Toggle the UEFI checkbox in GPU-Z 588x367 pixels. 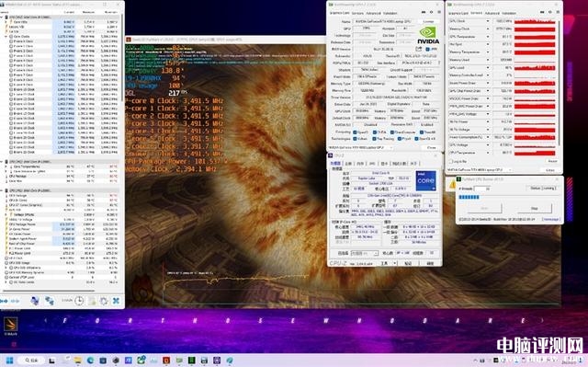point(428,49)
